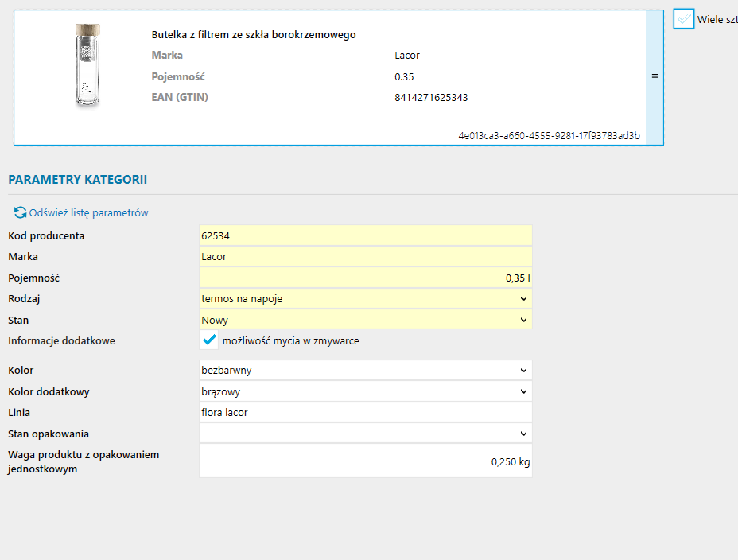Click into the Kod producenta field
The height and width of the screenshot is (560, 738).
(x=365, y=236)
